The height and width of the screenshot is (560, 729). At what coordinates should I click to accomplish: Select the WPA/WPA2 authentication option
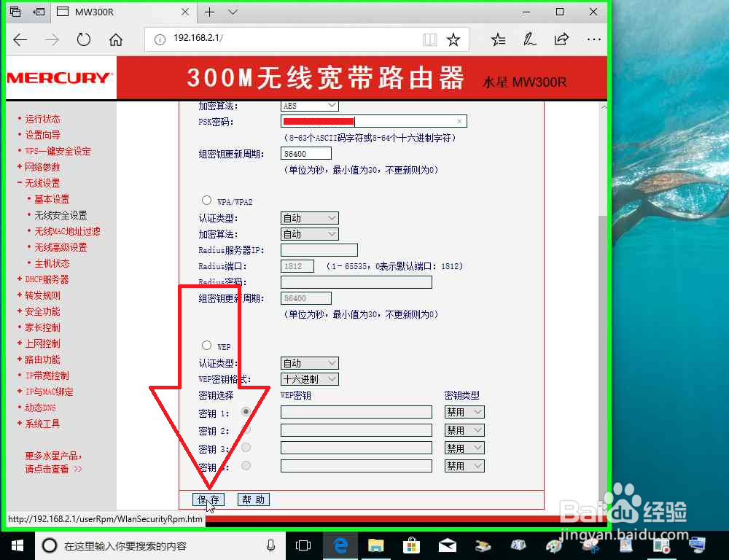(x=206, y=200)
